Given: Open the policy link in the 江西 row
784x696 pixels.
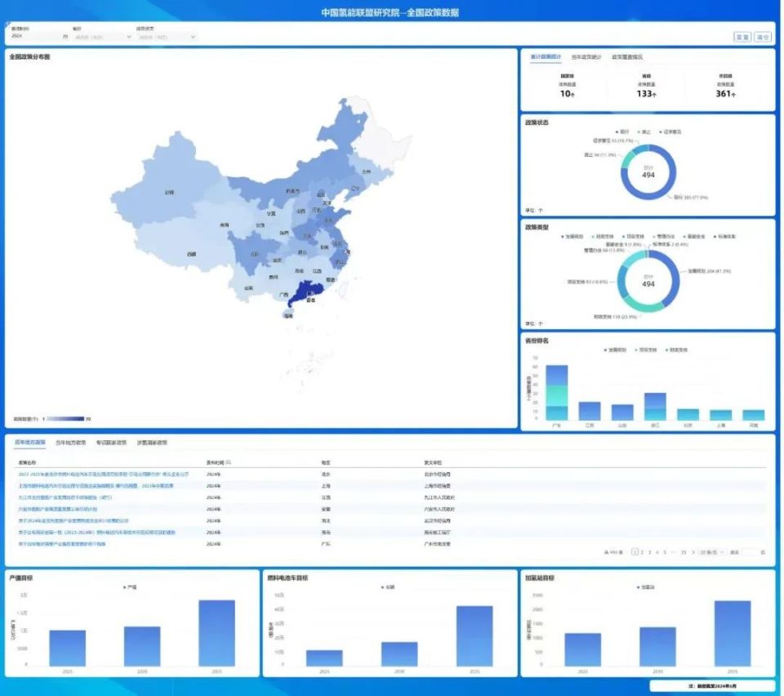Looking at the screenshot, I should (x=65, y=497).
